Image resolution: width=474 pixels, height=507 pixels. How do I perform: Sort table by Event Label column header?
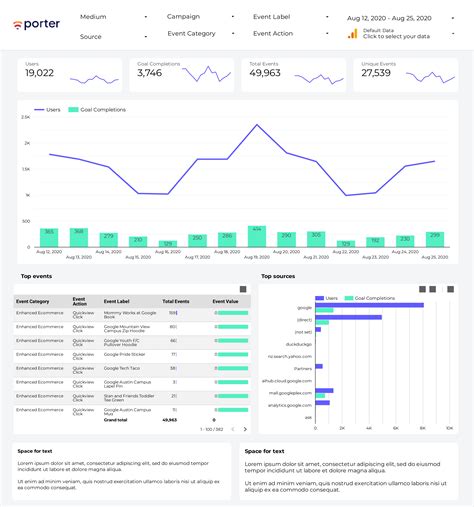coord(116,301)
